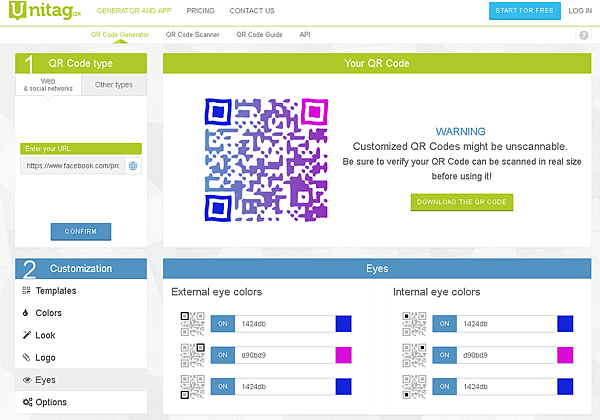Click blue swatch of third internal eye
The image size is (600, 420).
565,386
